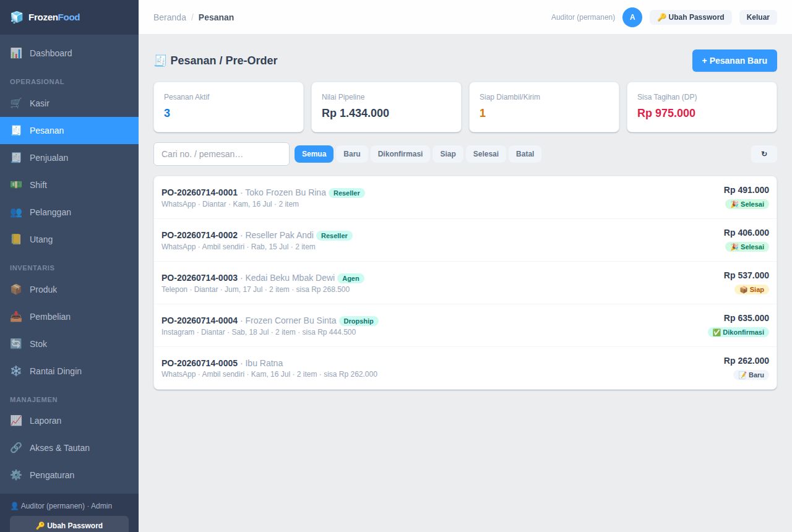792x532 pixels.
Task: Click the Rp 491.000 order amount
Action: point(746,190)
